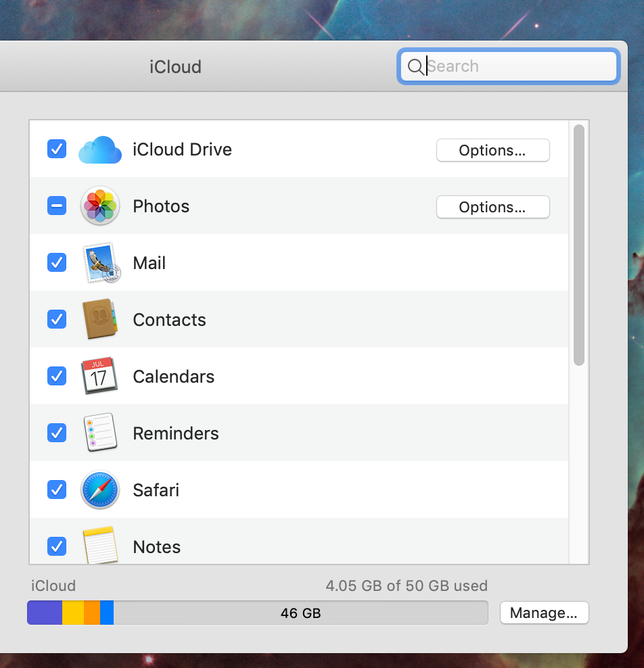644x668 pixels.
Task: Open Manage iCloud storage
Action: 545,613
